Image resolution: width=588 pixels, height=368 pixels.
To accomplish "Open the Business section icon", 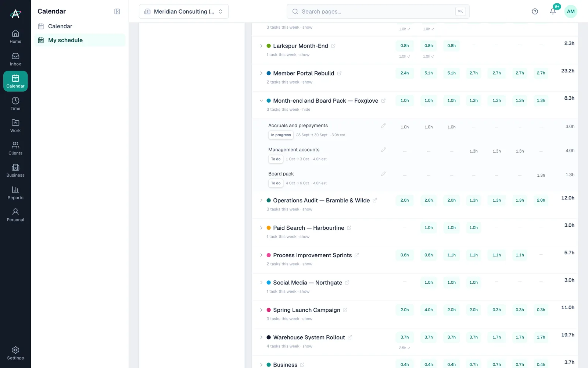I will point(15,170).
